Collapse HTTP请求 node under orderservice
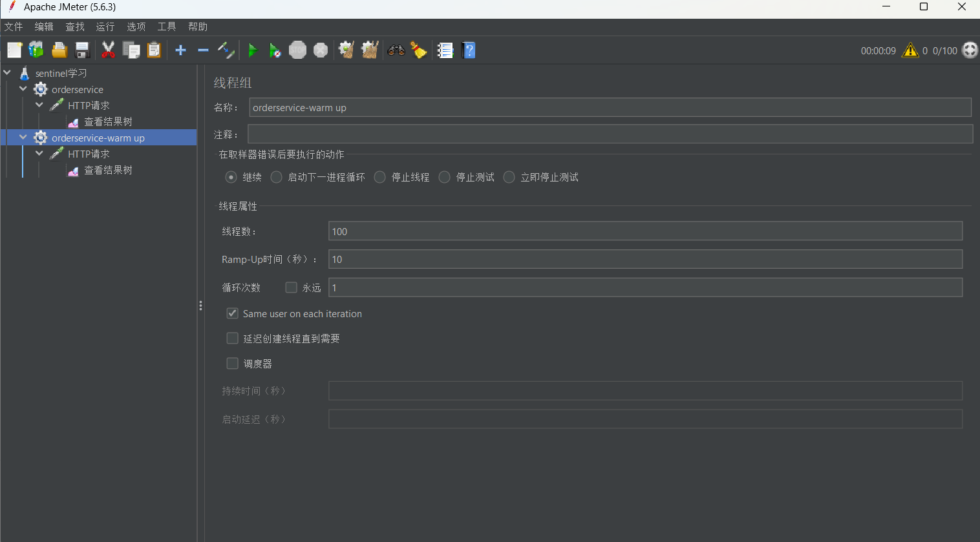 tap(39, 105)
